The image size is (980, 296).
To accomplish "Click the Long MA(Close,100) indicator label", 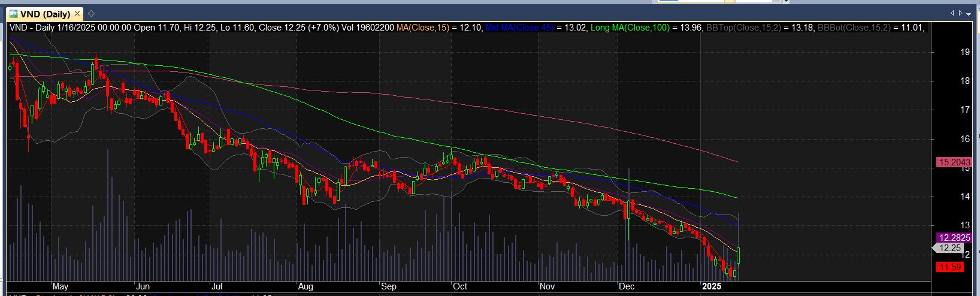I will pos(630,28).
